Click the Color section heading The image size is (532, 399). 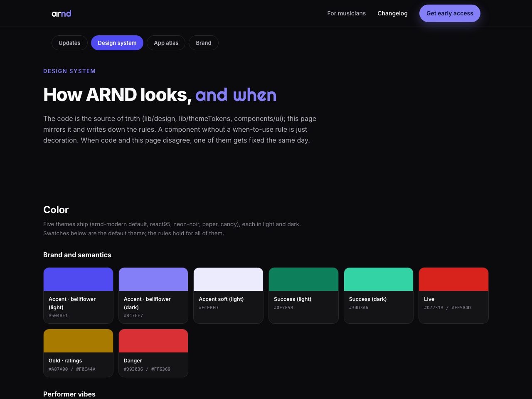pyautogui.click(x=56, y=210)
